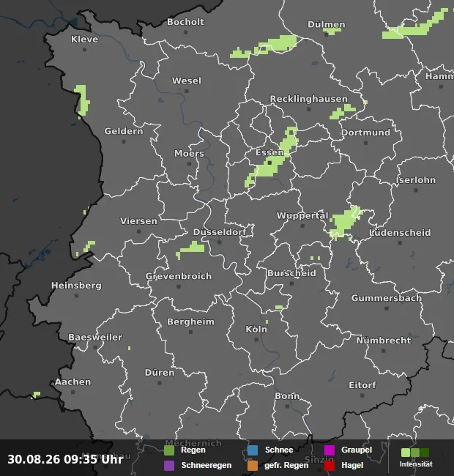The image size is (454, 476).
Task: Click the Nümbrecht city label
Action: click(x=384, y=341)
